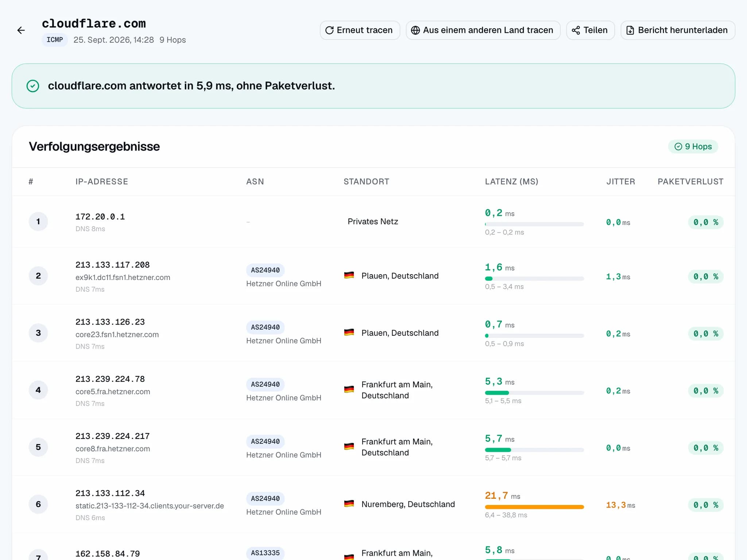Click the ICMP protocol tag
Image resolution: width=747 pixels, height=560 pixels.
(x=55, y=40)
